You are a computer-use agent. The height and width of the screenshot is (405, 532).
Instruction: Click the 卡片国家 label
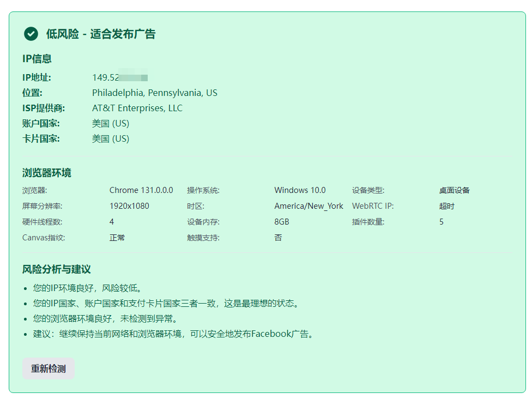pyautogui.click(x=41, y=139)
